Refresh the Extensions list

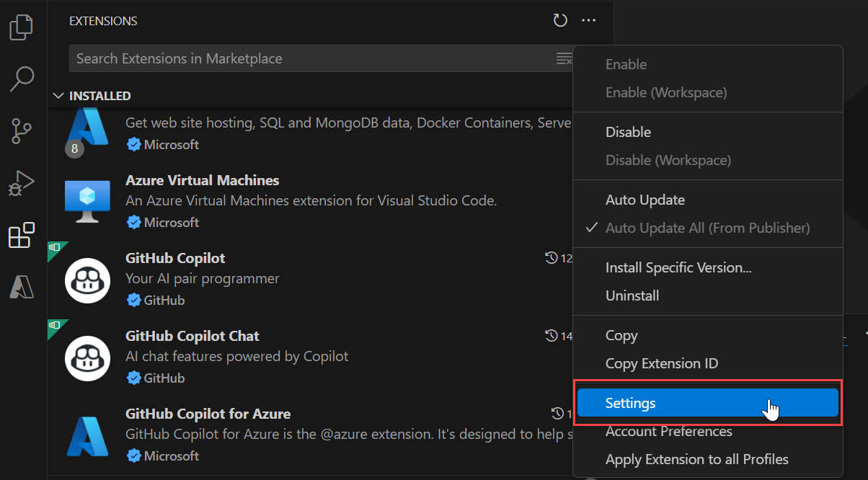(x=560, y=20)
